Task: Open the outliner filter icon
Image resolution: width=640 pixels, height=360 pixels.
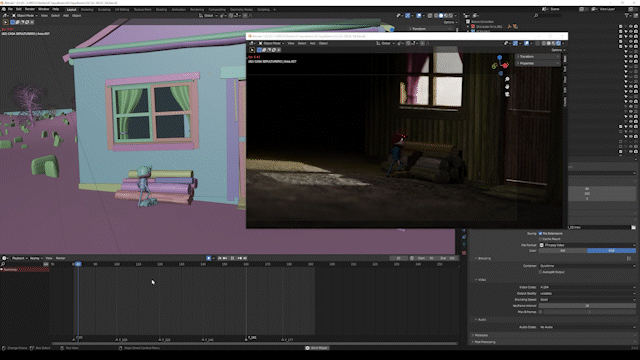Action: (627, 16)
